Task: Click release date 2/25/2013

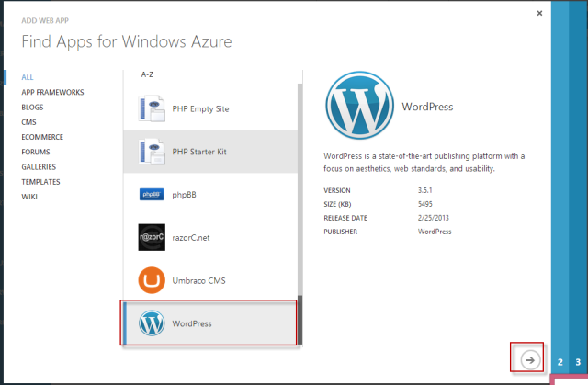Action: (x=433, y=218)
